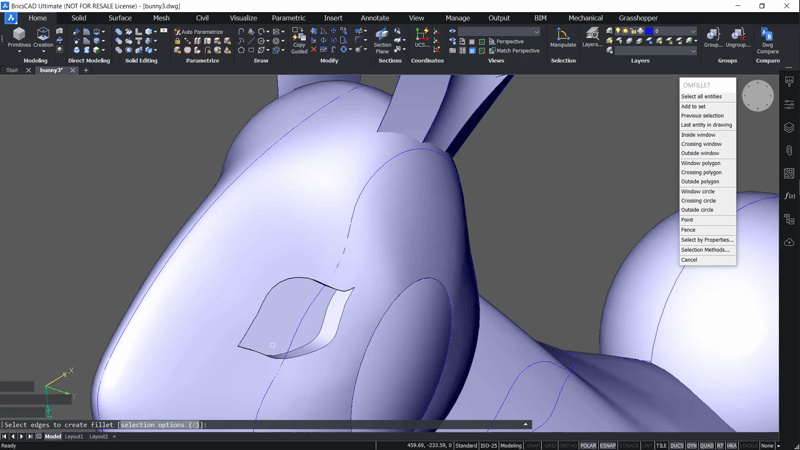Click the red Erase X icon in Modify
This screenshot has height=450, width=800.
313,49
